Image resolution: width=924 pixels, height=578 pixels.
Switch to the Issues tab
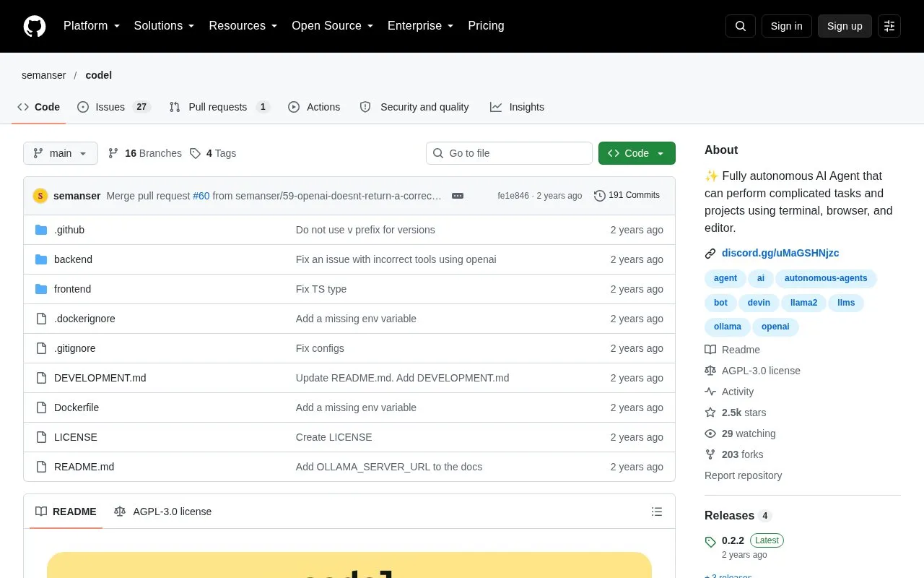[x=113, y=107]
